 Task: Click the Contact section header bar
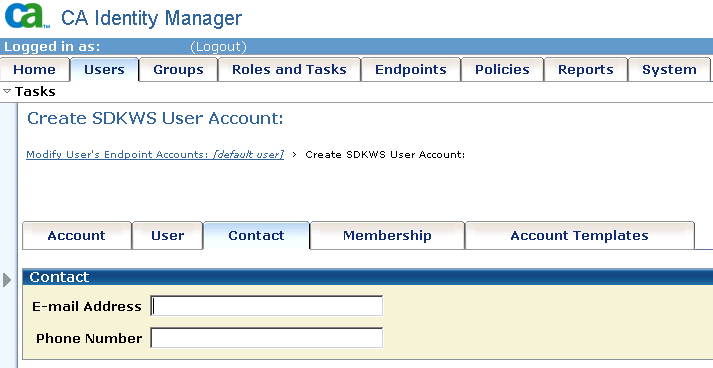(367, 277)
